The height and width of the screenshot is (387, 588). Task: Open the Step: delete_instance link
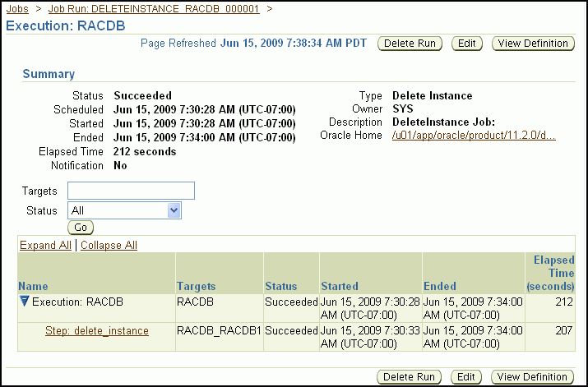[97, 330]
